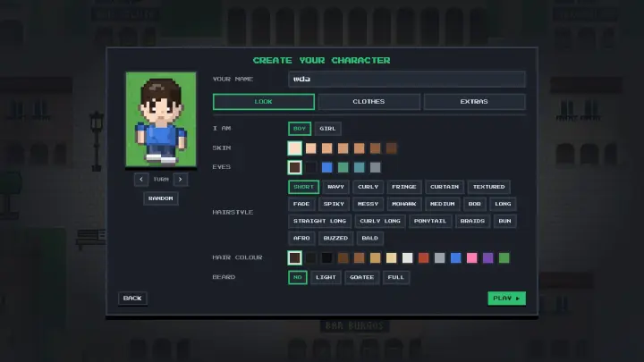Select the Long hairstyle

pyautogui.click(x=503, y=204)
